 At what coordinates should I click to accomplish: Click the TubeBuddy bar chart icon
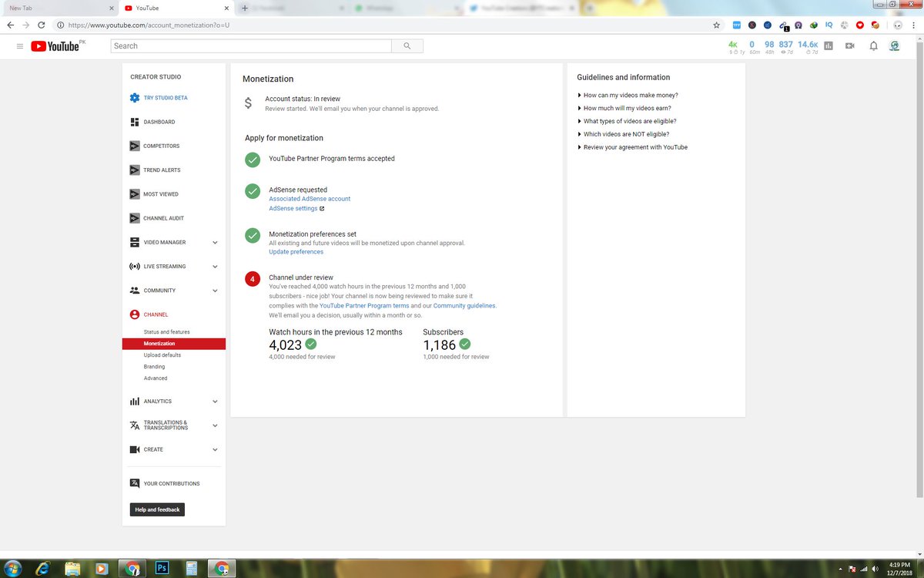point(829,46)
